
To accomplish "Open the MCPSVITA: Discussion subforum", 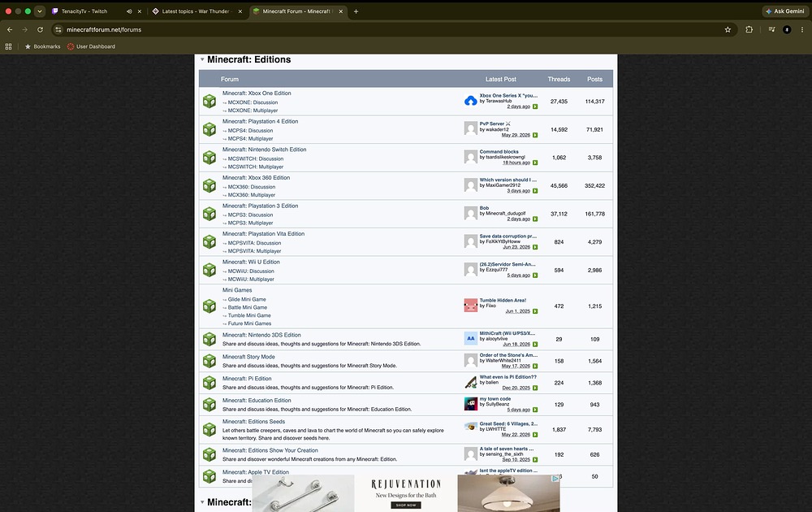I will coord(254,243).
